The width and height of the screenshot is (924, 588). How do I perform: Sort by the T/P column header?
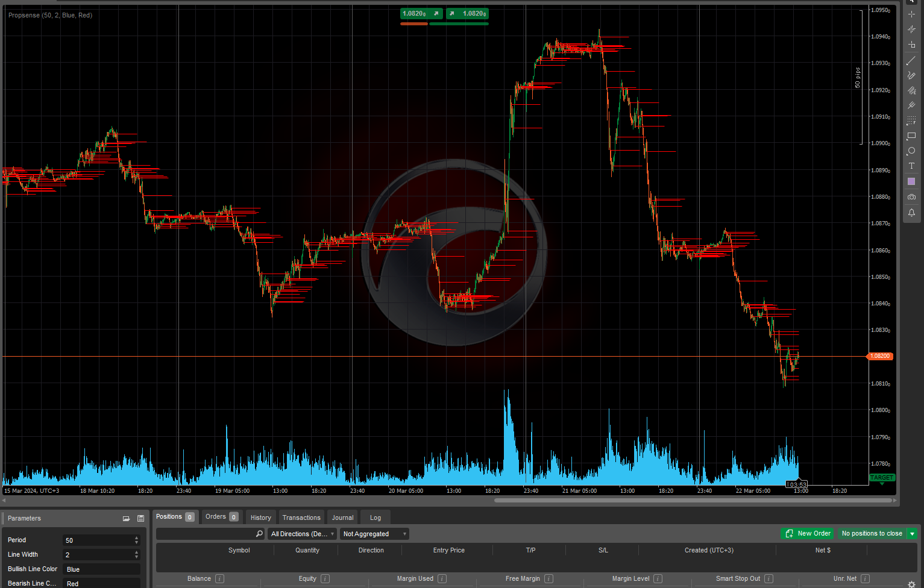pos(530,550)
